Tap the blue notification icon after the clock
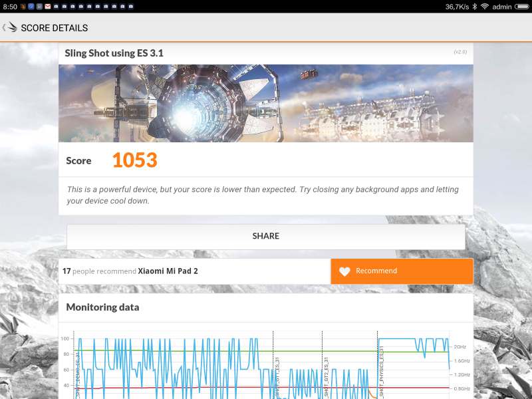 click(x=31, y=7)
